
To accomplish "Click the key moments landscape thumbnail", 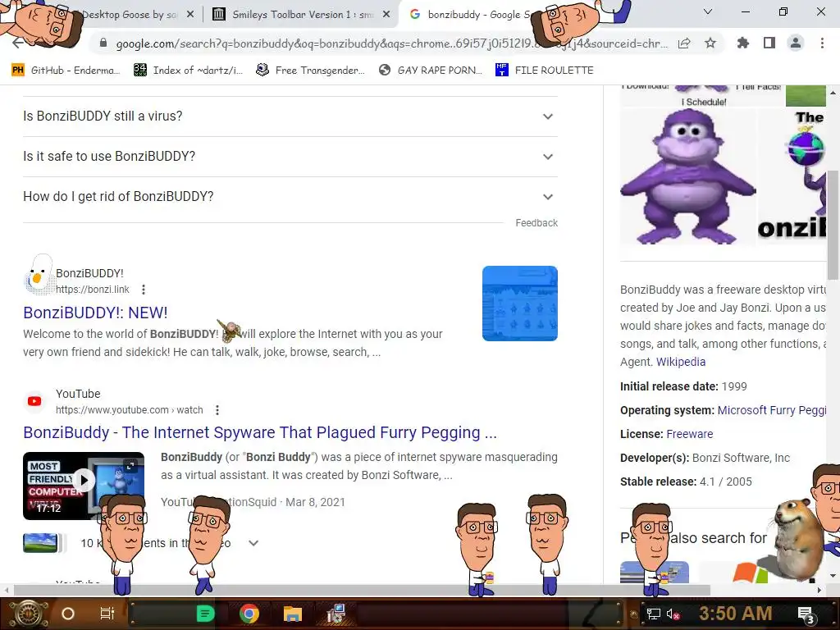I will point(40,543).
